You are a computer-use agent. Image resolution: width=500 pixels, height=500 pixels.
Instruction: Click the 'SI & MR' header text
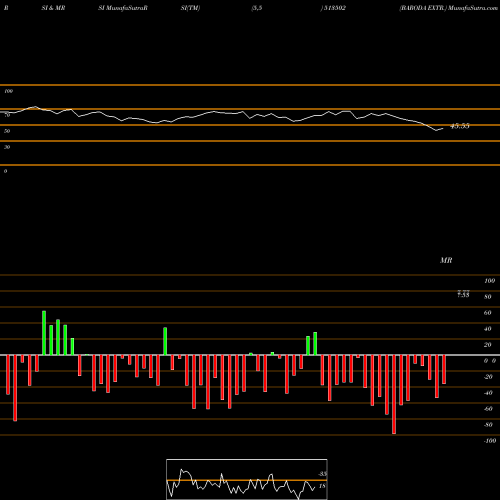point(53,8)
